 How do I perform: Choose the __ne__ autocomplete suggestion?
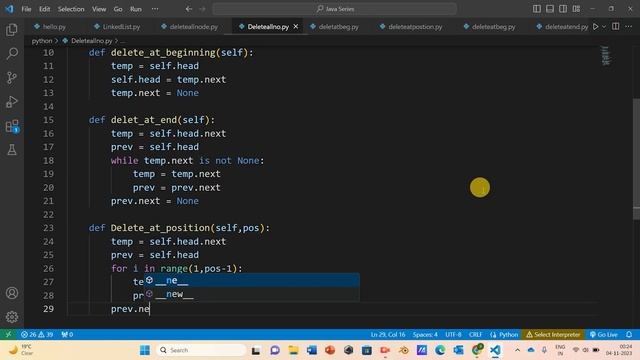click(x=251, y=280)
